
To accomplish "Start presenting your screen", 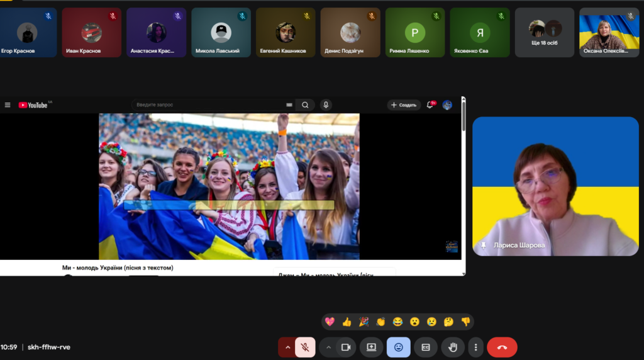I will coord(371,347).
